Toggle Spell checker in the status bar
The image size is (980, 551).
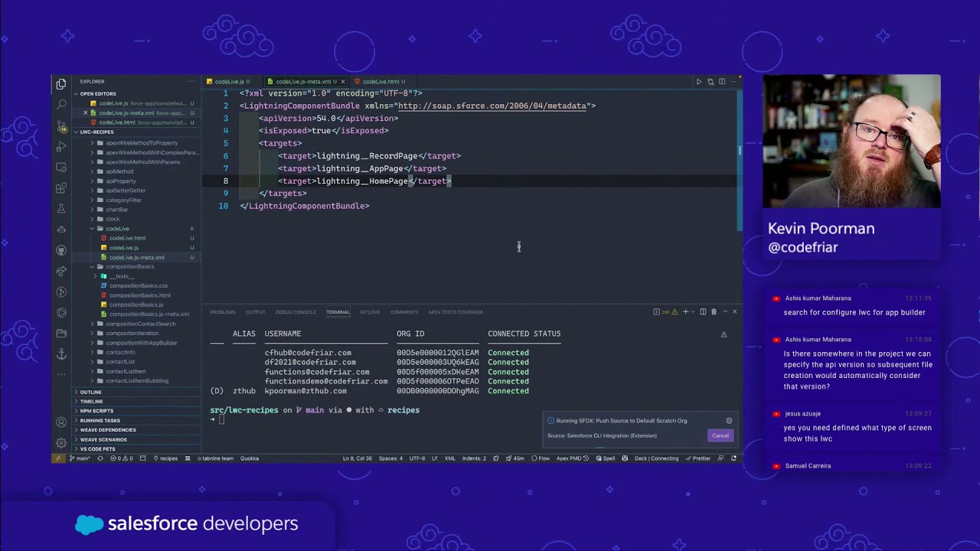point(605,458)
